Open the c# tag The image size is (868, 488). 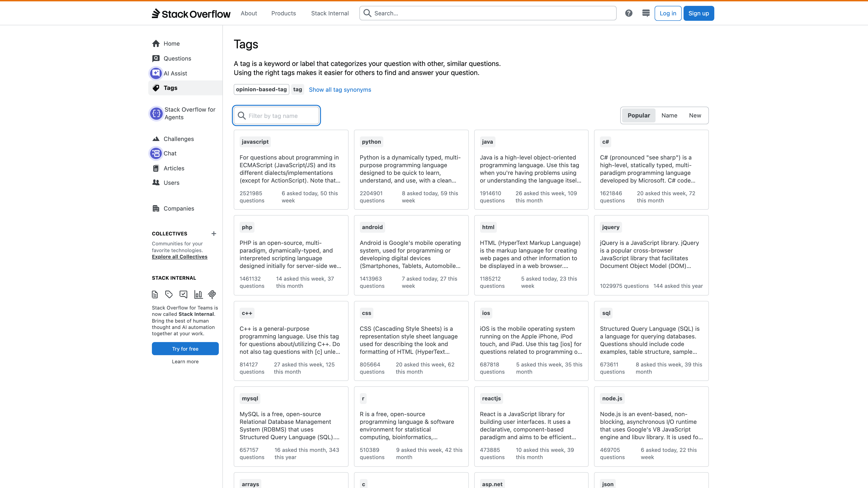pos(606,142)
